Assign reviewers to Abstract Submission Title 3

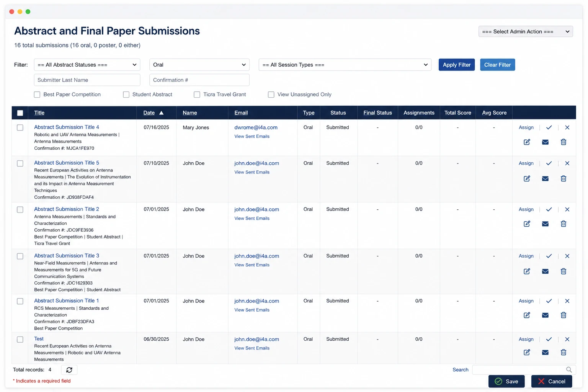pos(526,256)
